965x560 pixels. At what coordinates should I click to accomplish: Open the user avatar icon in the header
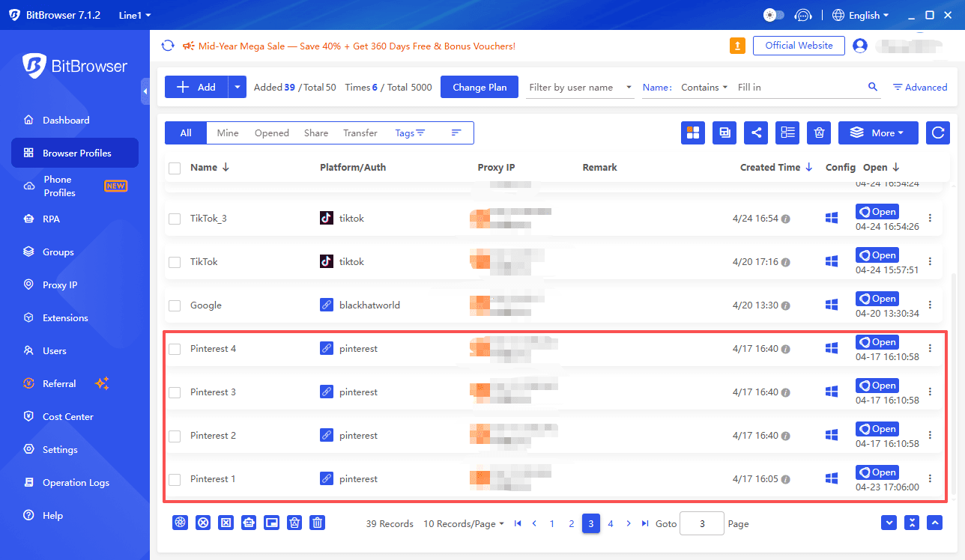(x=860, y=46)
